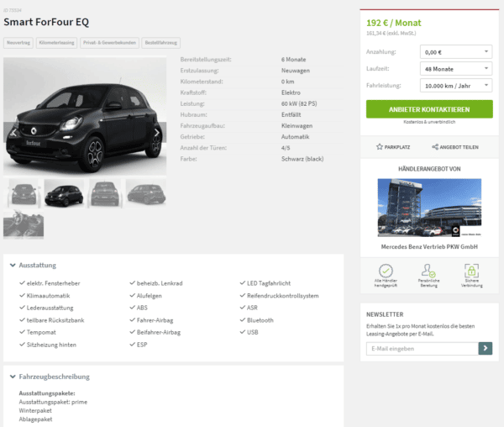Viewport: 504px width, 427px height.
Task: Click the 60 kW (82 PS) power value
Action: click(299, 103)
